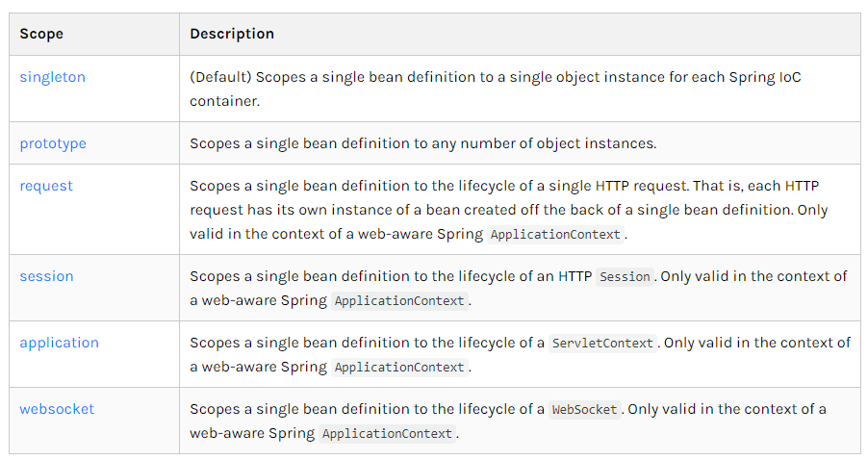Click the session description sentence
Screen dimensions: 868x460
519,289
